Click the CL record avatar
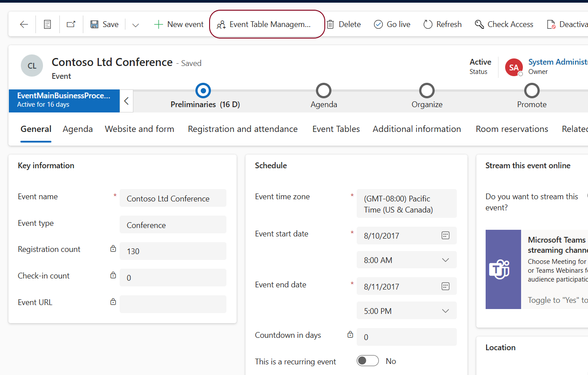Image resolution: width=588 pixels, height=375 pixels. [x=32, y=66]
